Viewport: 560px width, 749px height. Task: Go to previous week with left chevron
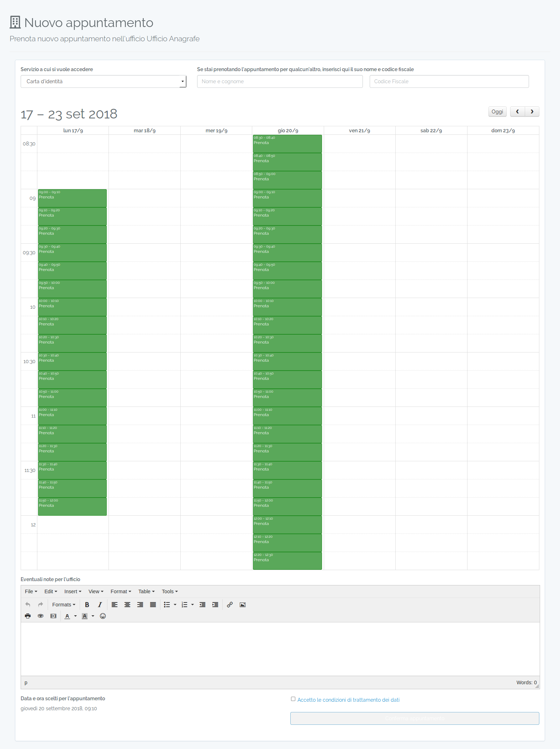(518, 112)
